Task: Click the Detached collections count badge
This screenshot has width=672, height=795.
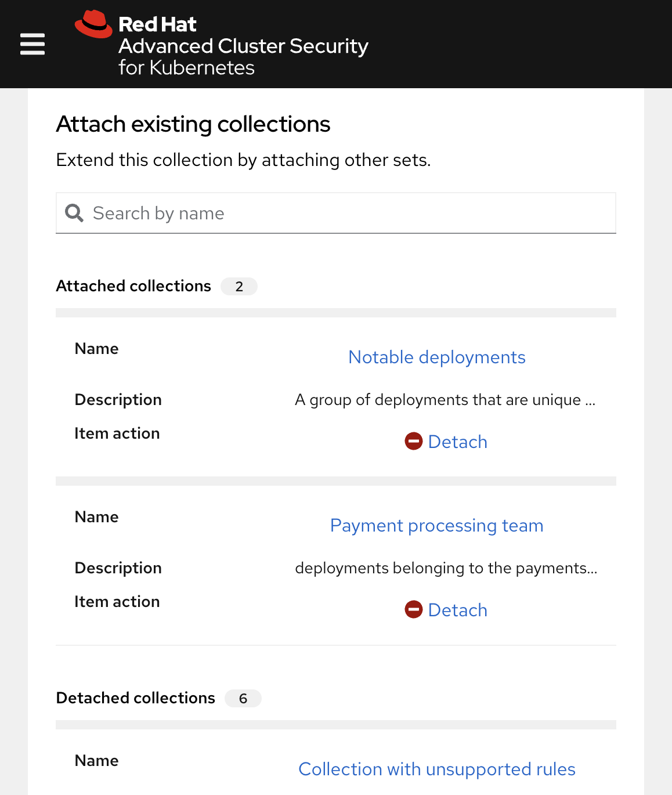Action: pyautogui.click(x=243, y=698)
